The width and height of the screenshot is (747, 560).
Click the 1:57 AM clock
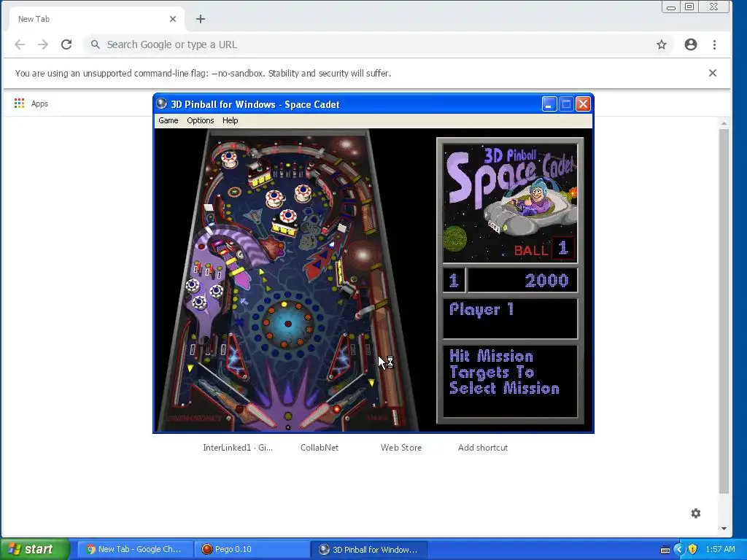tap(720, 549)
